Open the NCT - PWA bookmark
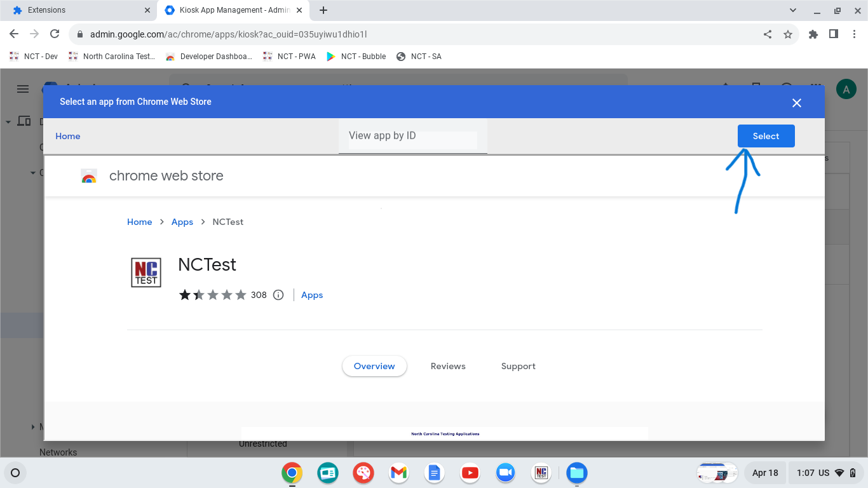This screenshot has width=868, height=488. click(x=290, y=57)
